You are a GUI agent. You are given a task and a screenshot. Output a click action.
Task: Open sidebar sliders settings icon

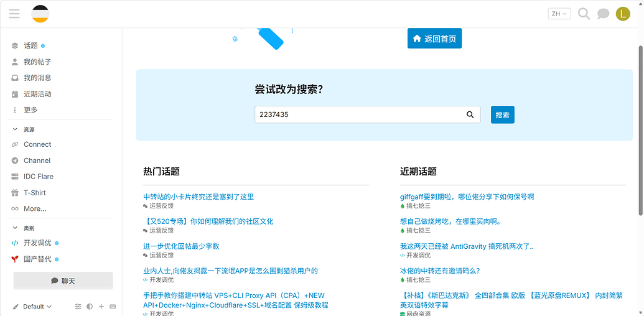pos(78,307)
